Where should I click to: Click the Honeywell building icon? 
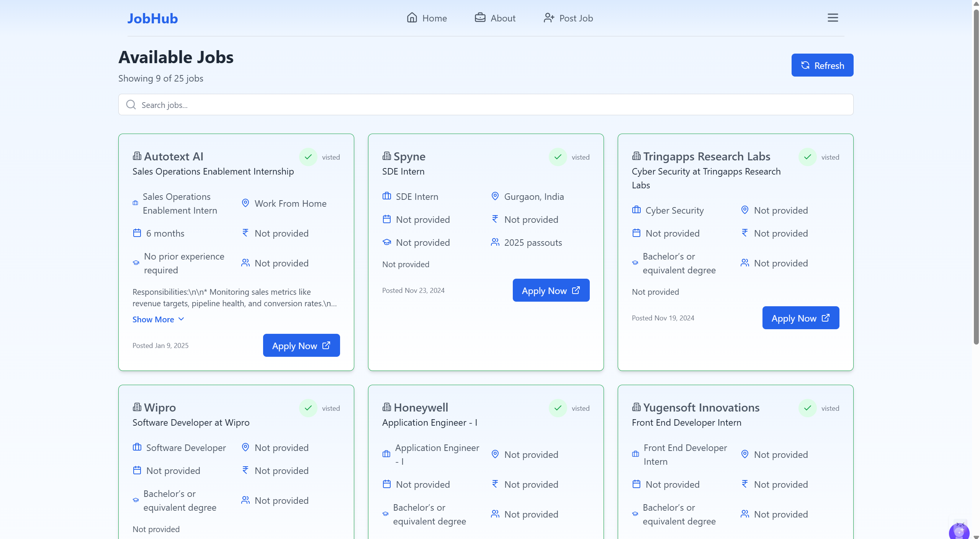pyautogui.click(x=386, y=407)
